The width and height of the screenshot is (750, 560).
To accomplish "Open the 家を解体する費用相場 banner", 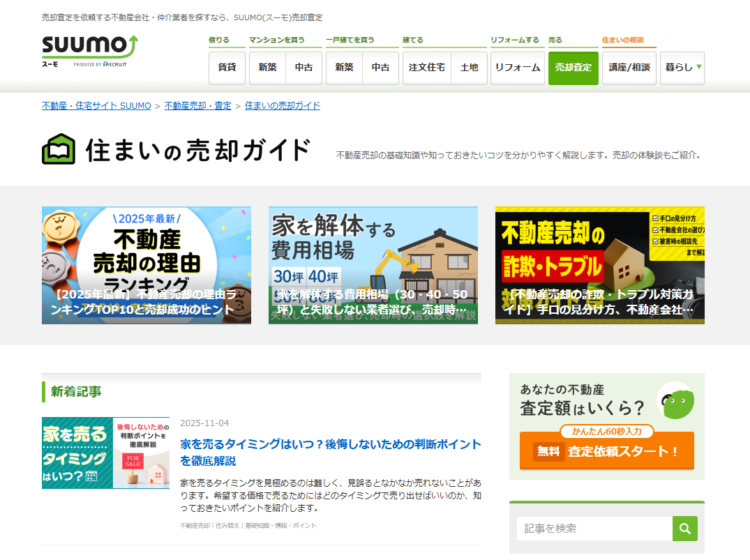I will pyautogui.click(x=373, y=265).
